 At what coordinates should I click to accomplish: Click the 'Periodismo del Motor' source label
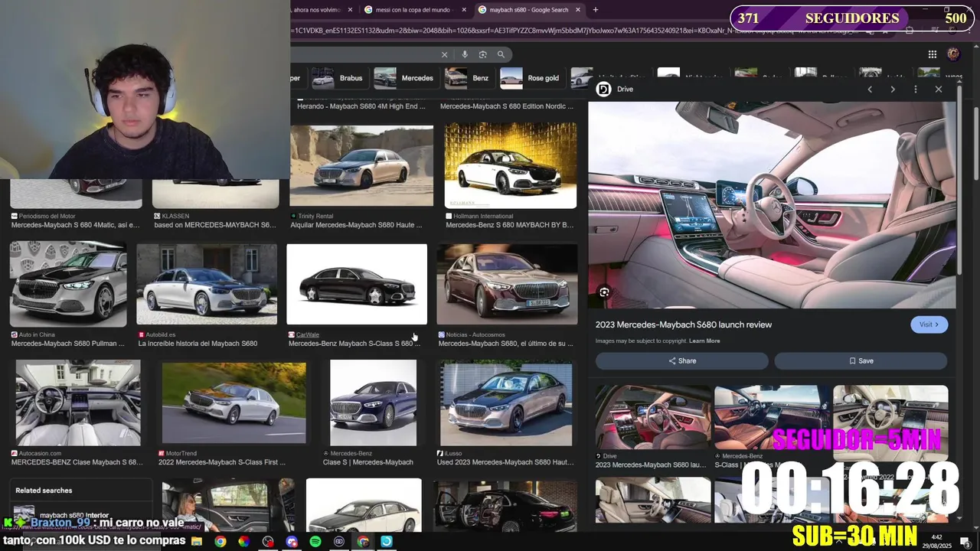(x=47, y=217)
